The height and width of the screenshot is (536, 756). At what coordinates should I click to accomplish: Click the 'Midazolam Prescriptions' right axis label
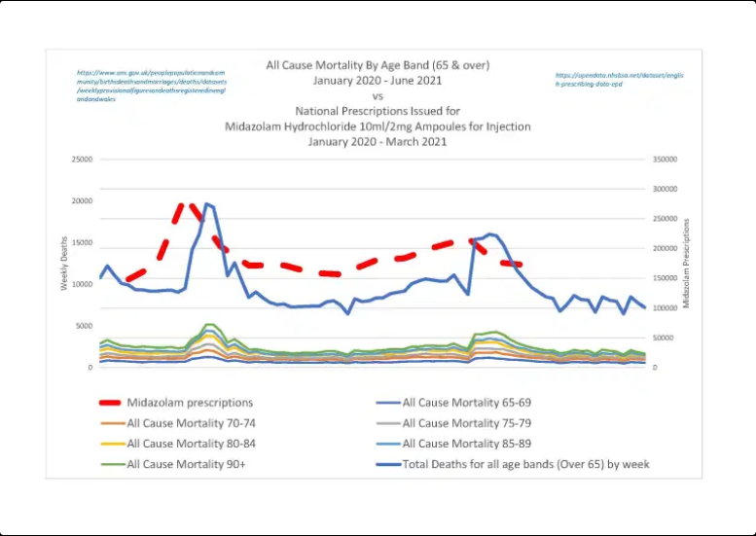tap(687, 263)
